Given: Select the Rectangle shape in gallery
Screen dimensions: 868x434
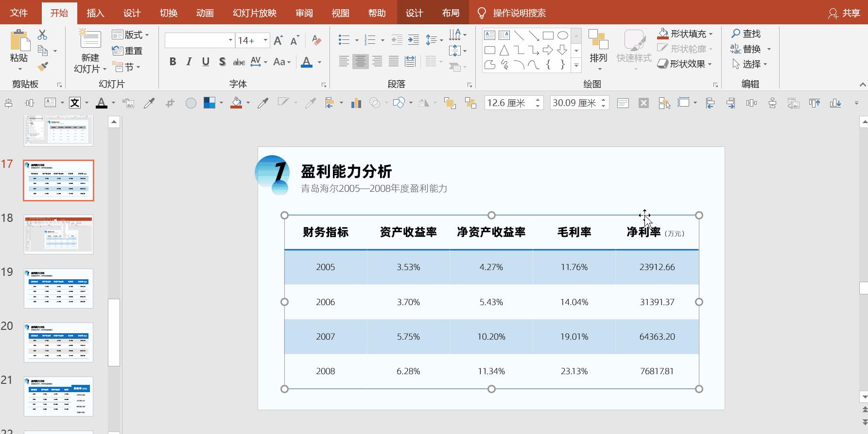Looking at the screenshot, I should click(548, 35).
